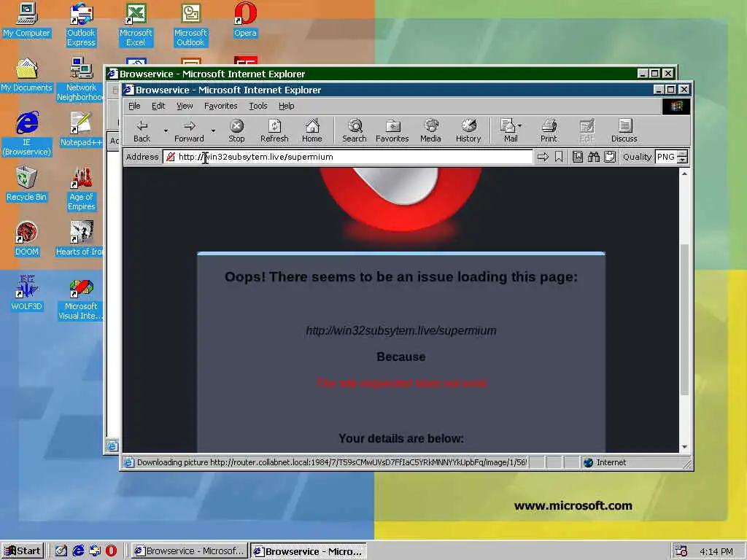Launch Internet Explorer from quick launch

click(x=78, y=551)
